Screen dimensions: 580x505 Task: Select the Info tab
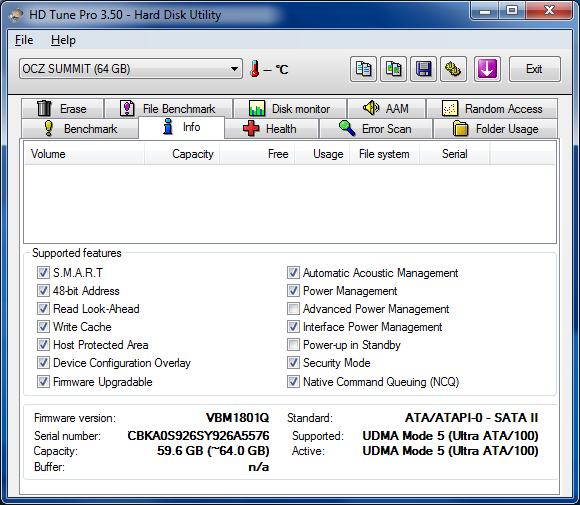[181, 127]
